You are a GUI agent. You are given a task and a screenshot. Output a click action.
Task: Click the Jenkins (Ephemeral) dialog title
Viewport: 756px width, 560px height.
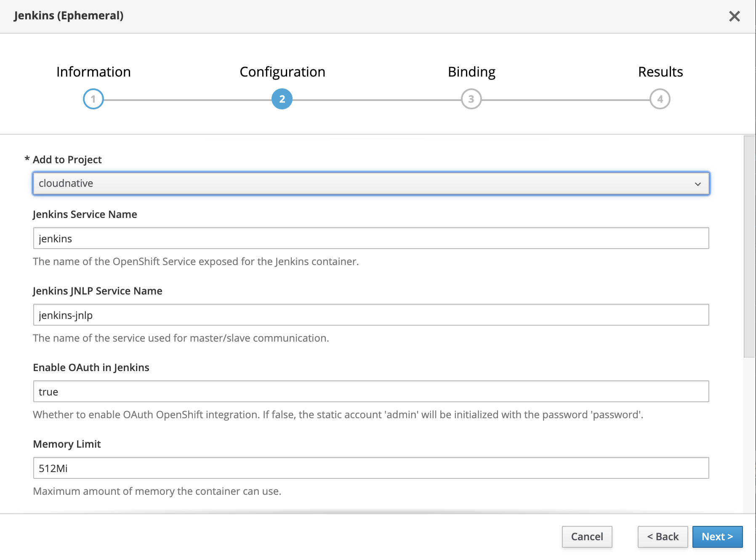[69, 16]
